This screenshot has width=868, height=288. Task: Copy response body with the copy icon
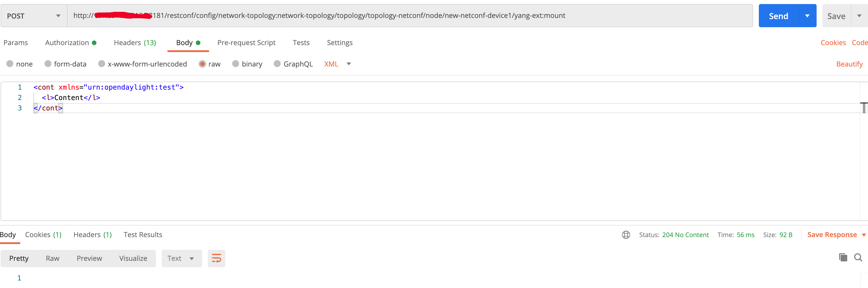[x=843, y=258]
